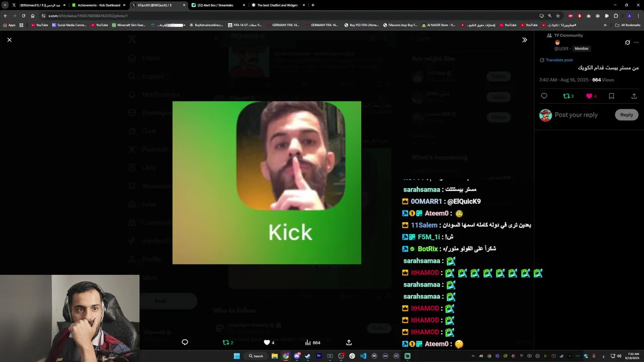
Task: Open the Chrome three-dot menu
Action: click(x=638, y=16)
